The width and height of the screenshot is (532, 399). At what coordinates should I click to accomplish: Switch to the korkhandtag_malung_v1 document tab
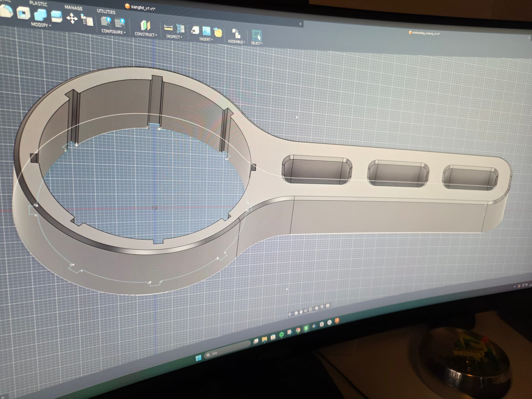(x=424, y=33)
